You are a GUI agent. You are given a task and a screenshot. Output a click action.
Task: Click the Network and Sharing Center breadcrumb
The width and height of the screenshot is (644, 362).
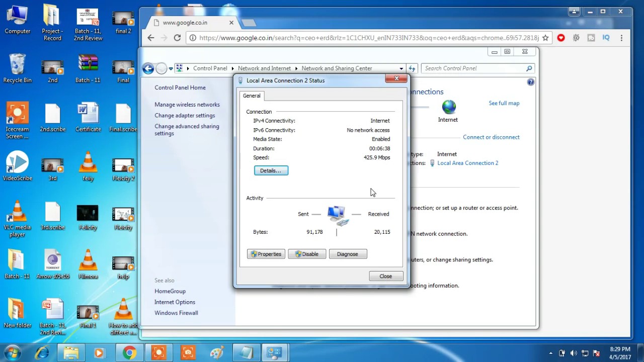[337, 68]
